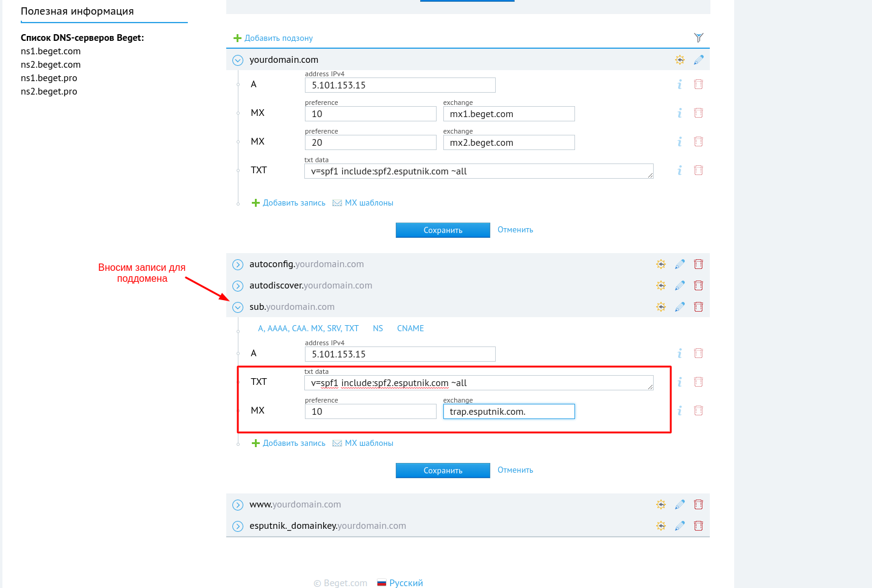Screen dimensions: 872x588
Task: Click the trap.esputnik.com exchange field
Action: click(x=509, y=412)
